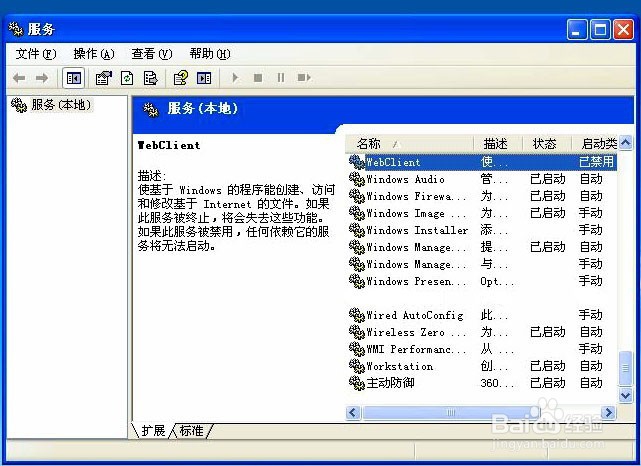Click horizontal scrollbar left arrow
The width and height of the screenshot is (641, 466).
coord(354,412)
